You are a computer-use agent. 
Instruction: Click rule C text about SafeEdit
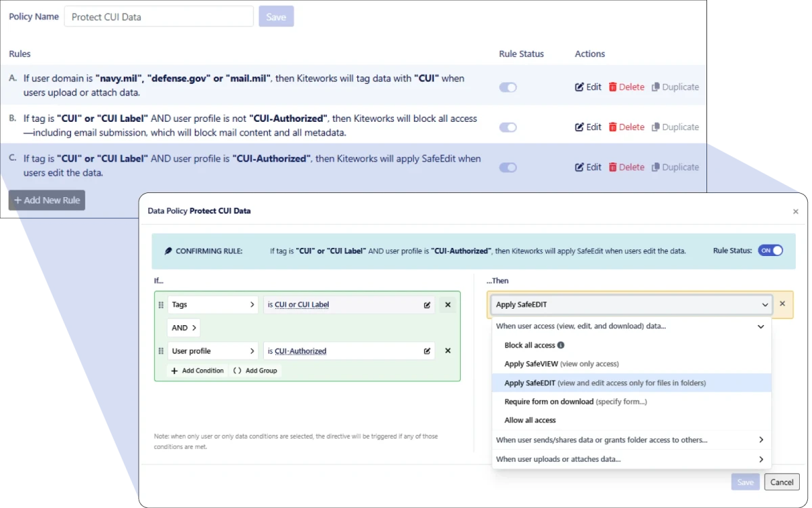click(252, 166)
